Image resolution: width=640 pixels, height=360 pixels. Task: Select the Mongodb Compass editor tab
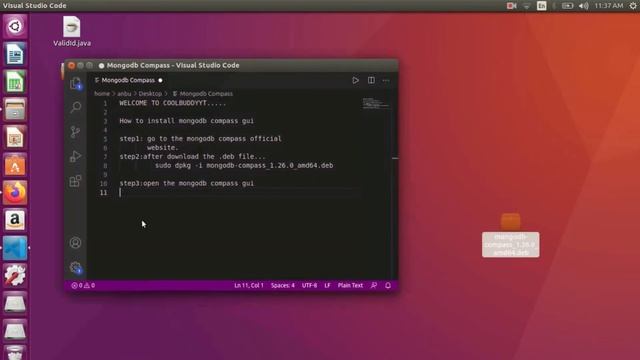tap(128, 80)
